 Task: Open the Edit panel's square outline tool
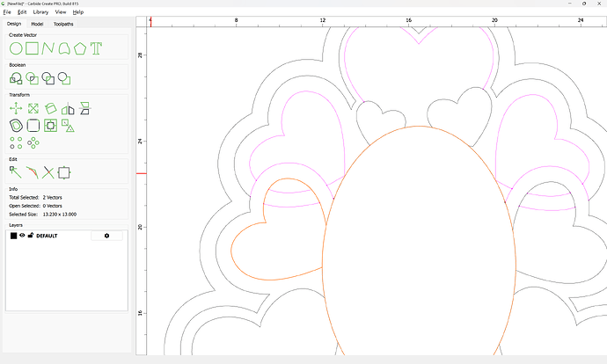click(64, 172)
